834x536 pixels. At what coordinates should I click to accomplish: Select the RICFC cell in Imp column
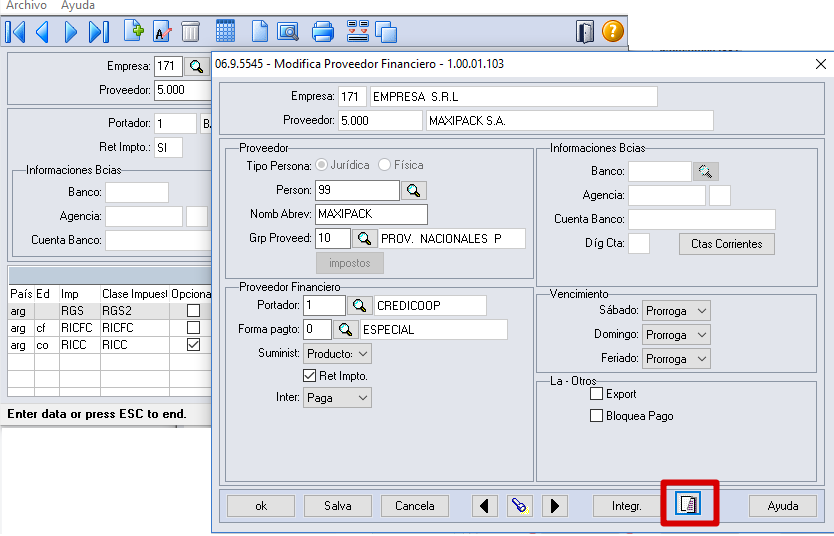coord(80,328)
